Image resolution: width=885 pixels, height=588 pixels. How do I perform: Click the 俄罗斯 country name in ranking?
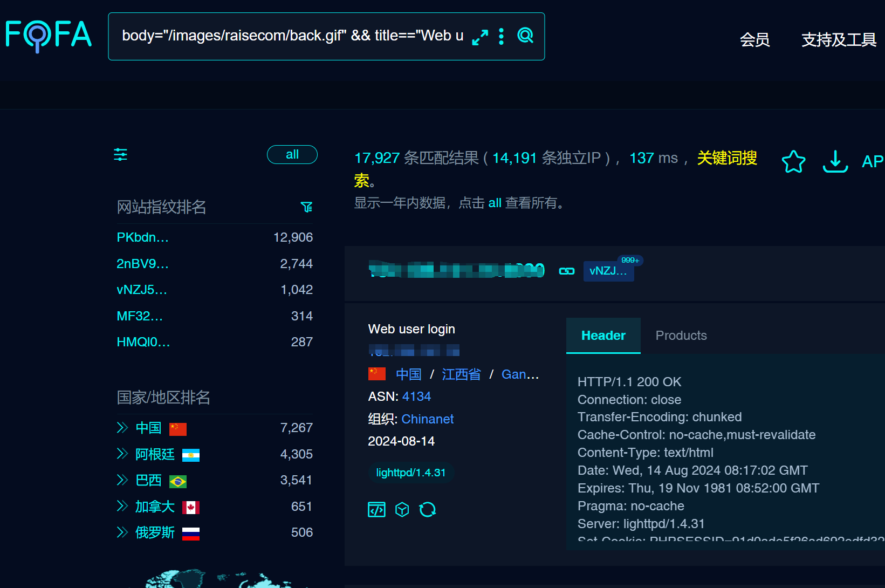(155, 532)
